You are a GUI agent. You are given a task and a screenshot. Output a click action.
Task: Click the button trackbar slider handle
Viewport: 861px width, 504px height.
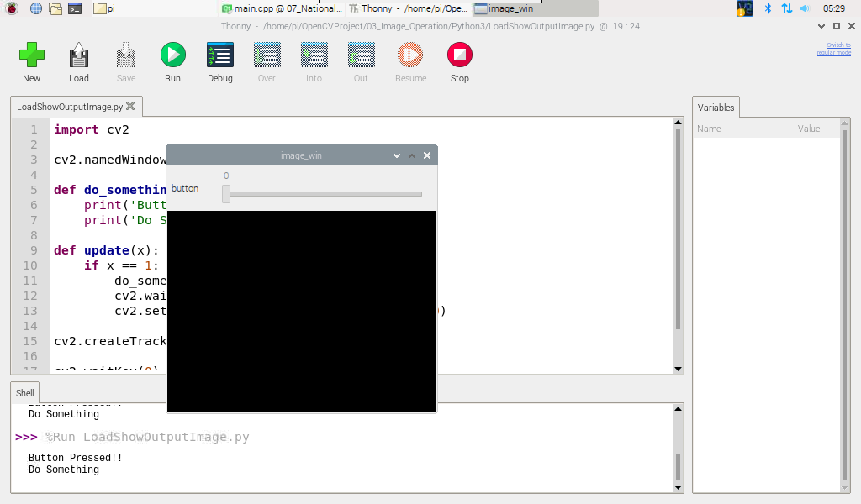coord(226,194)
